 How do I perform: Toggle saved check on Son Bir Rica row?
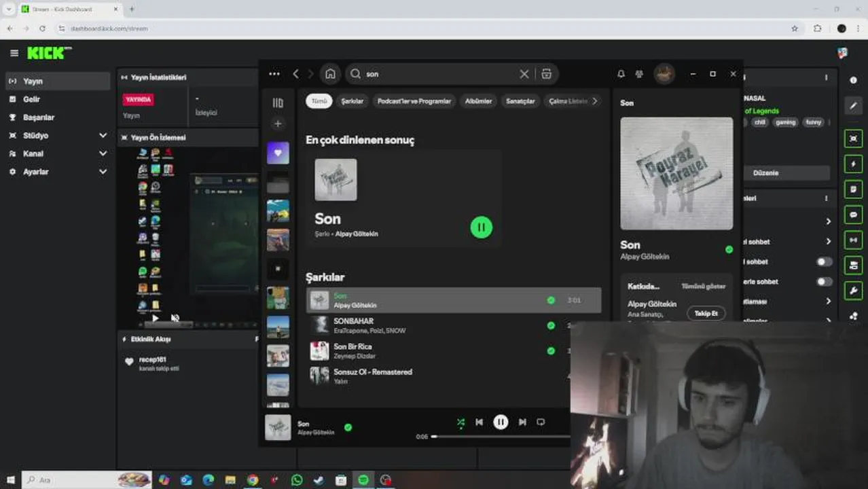(551, 351)
